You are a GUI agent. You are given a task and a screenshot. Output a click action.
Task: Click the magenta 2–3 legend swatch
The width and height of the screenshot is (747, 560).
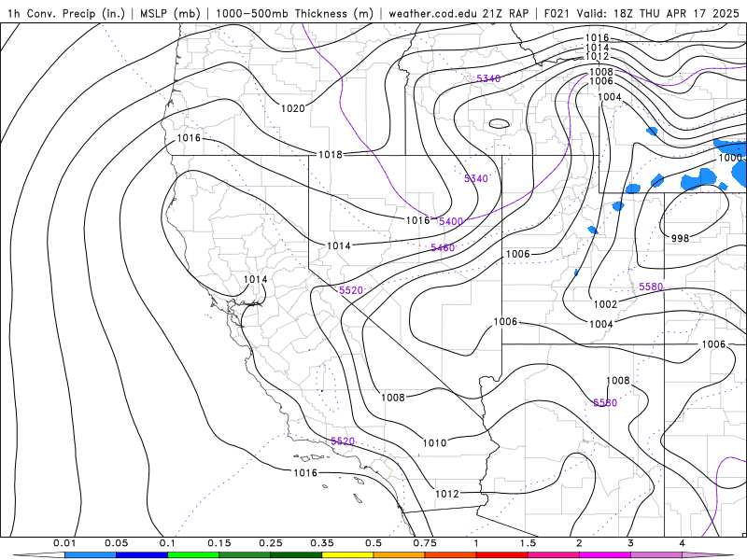605,555
